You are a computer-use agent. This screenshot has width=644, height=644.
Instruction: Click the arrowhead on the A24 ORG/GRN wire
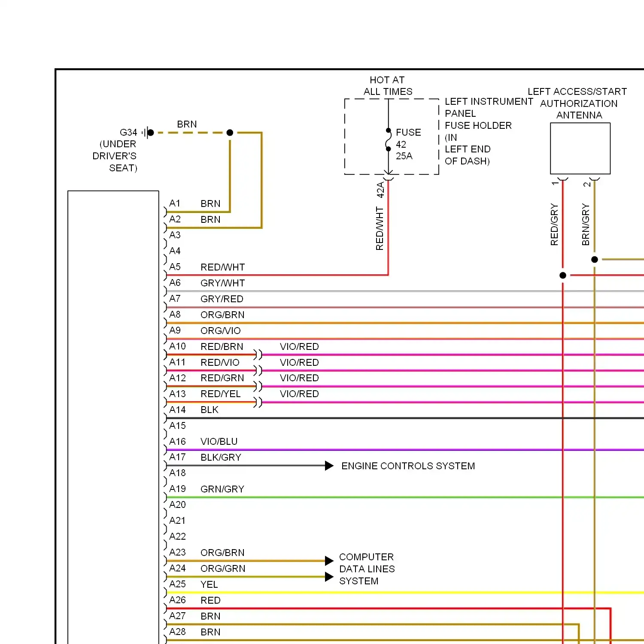pos(329,577)
